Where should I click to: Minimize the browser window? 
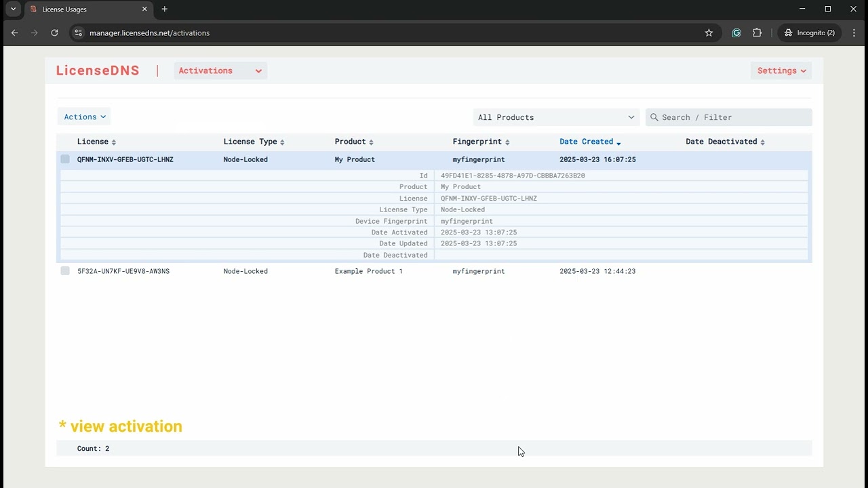coord(802,9)
